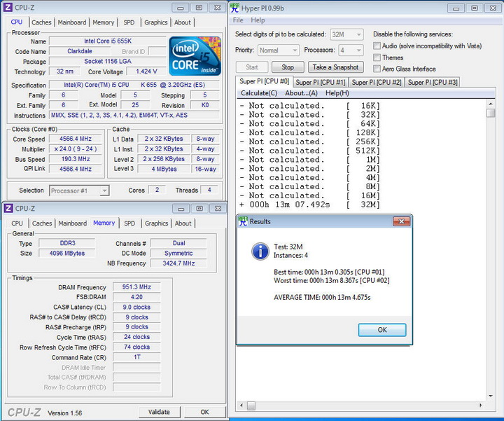The height and width of the screenshot is (421, 504).
Task: Click the CPU-Z icon in Memory window title bar
Action: point(8,208)
